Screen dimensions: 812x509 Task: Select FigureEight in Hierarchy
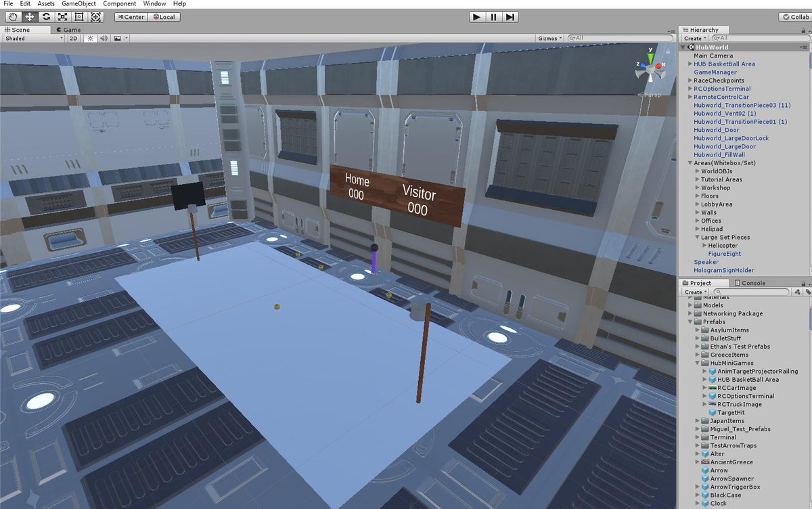(725, 254)
